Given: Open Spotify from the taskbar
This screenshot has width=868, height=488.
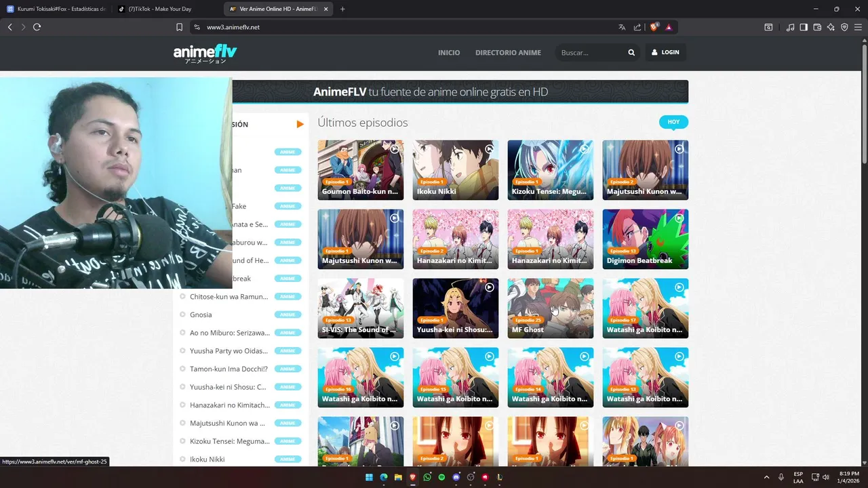Looking at the screenshot, I should pos(441,477).
